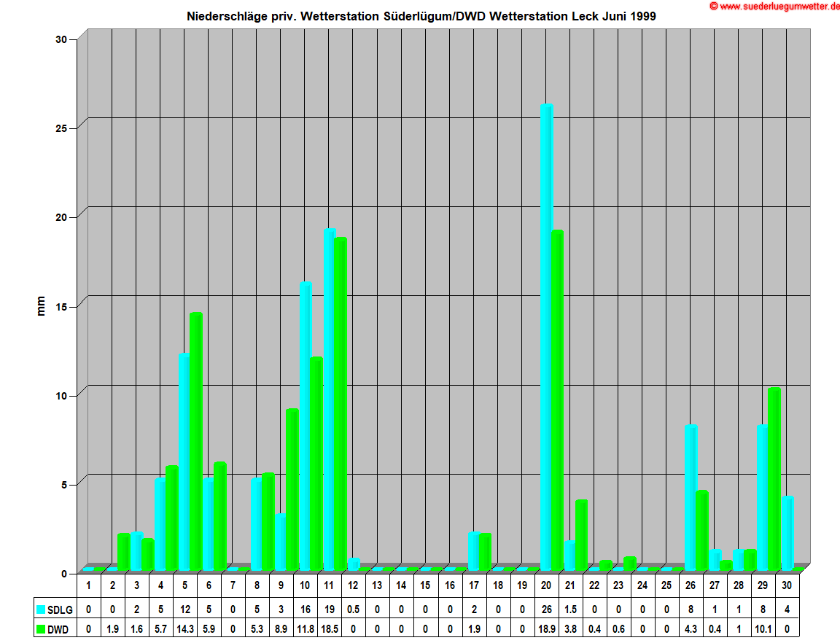
Task: Click the tallest cyan bar on day 20
Action: (546, 335)
